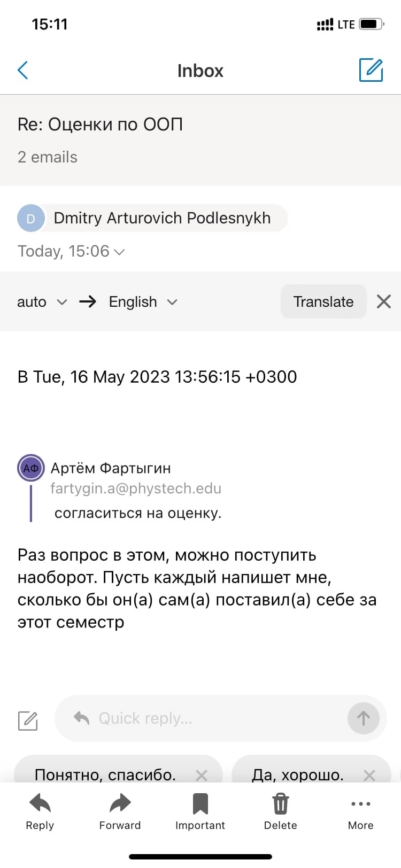Expand message details next to Today, 15:06
This screenshot has width=401, height=868.
[x=120, y=252]
